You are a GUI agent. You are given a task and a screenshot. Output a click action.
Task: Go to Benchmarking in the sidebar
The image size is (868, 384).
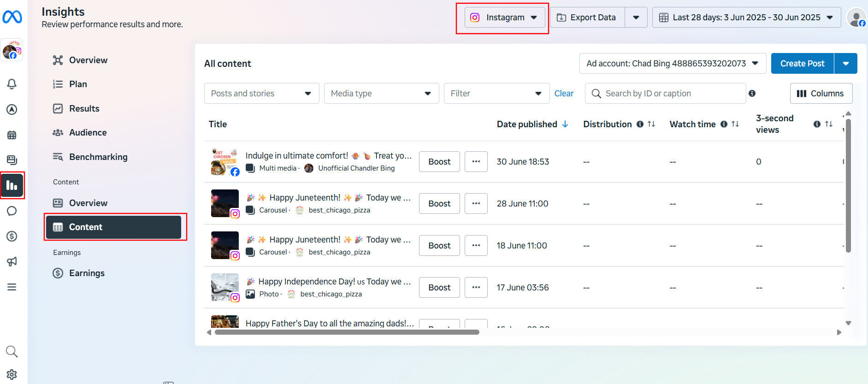pyautogui.click(x=98, y=157)
